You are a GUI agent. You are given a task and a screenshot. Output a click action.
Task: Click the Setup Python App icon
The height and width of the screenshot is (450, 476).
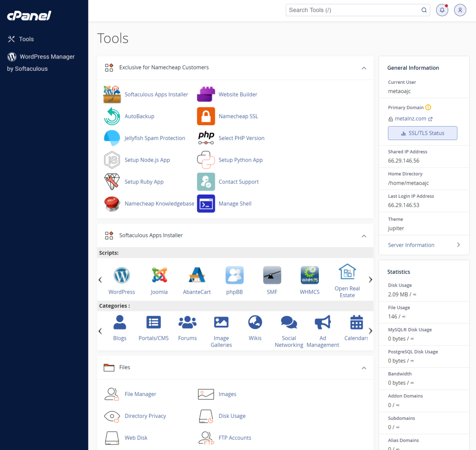[x=206, y=160]
